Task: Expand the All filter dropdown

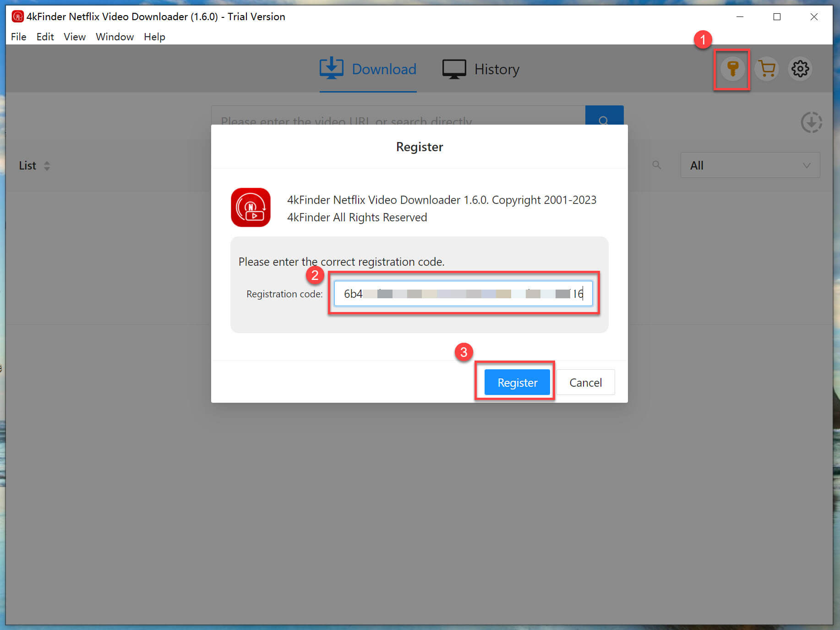Action: click(x=750, y=165)
